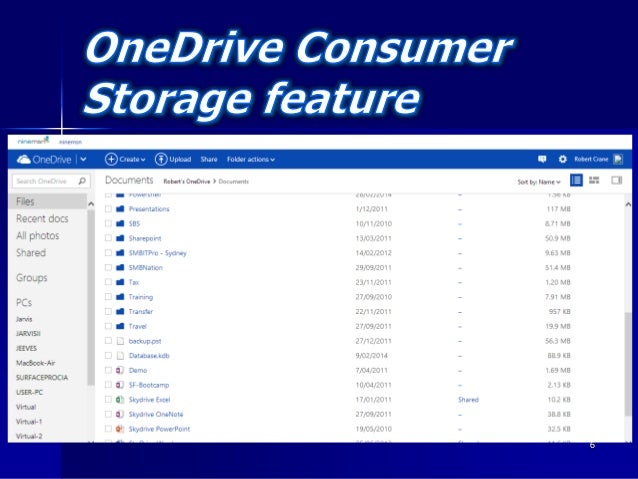Check the Sharepoint folder checkbox
This screenshot has height=479, width=638.
(108, 238)
